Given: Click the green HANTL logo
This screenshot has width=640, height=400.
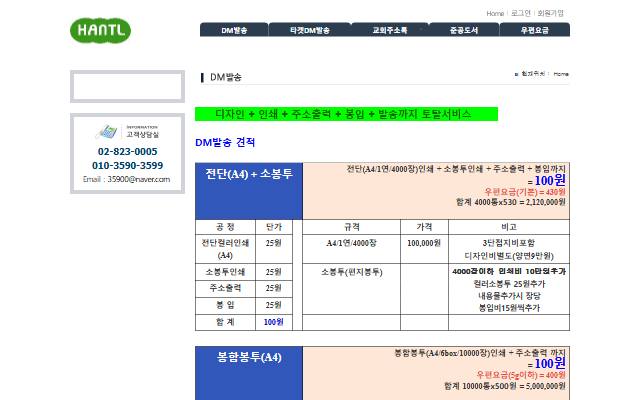Looking at the screenshot, I should pyautogui.click(x=100, y=30).
